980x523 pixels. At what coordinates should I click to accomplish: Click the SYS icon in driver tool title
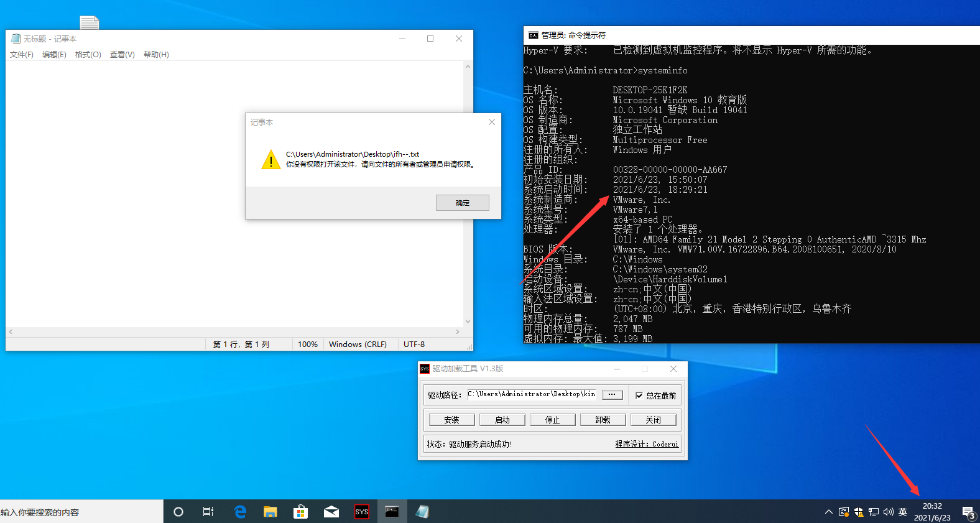tap(425, 369)
